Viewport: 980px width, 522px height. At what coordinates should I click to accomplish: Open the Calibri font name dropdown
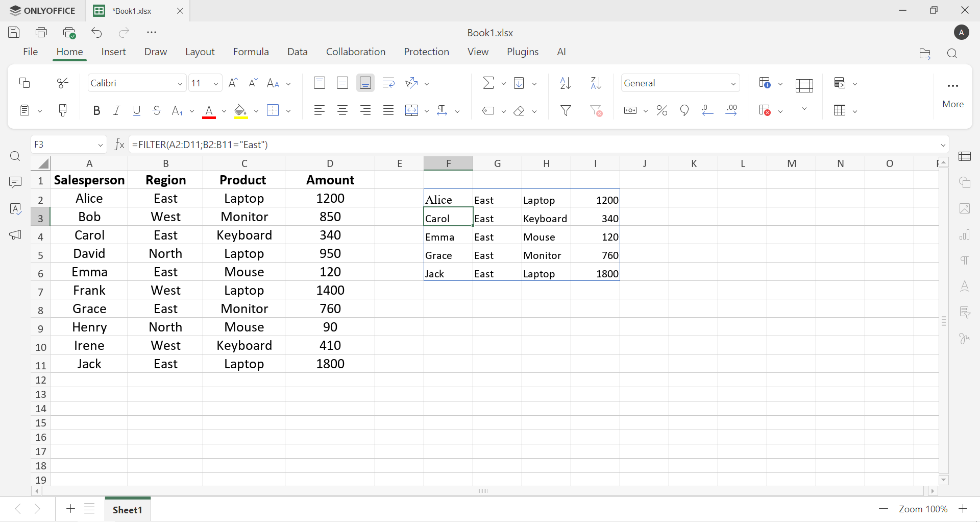136,83
